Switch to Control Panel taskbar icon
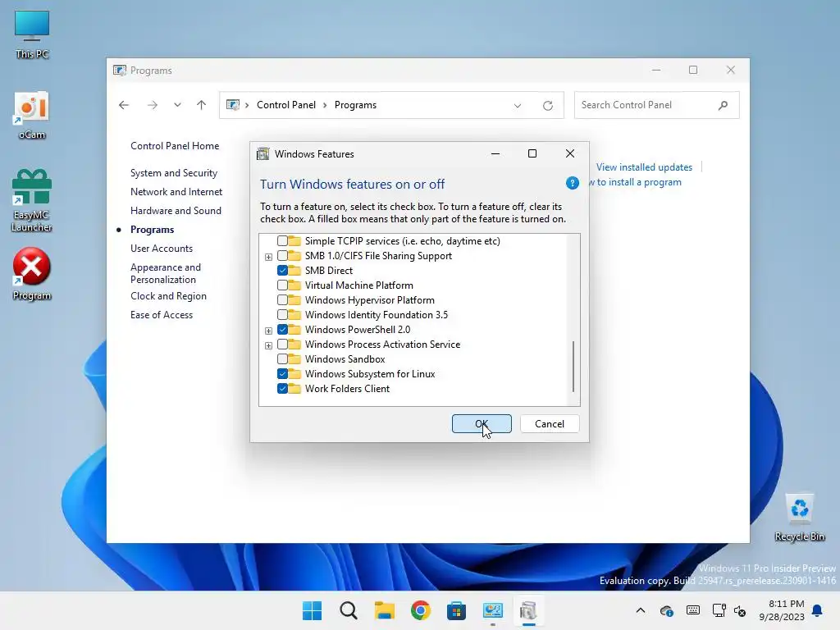 (x=492, y=610)
